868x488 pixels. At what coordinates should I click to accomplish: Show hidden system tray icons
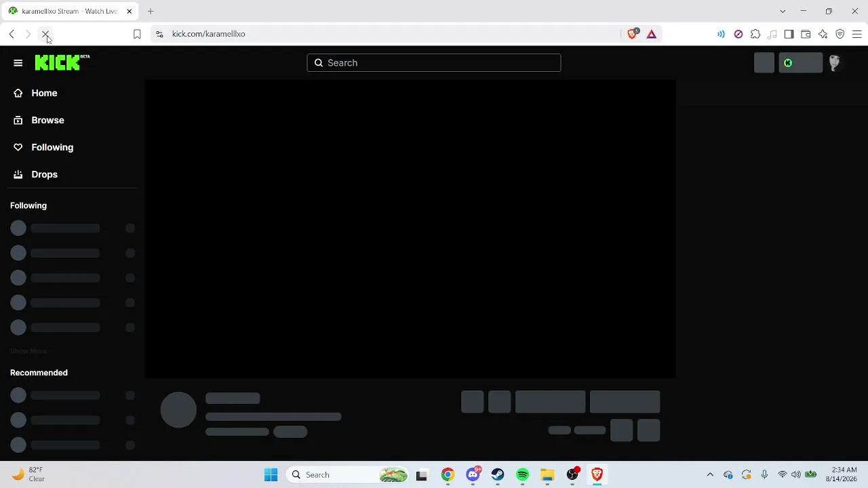tap(710, 475)
